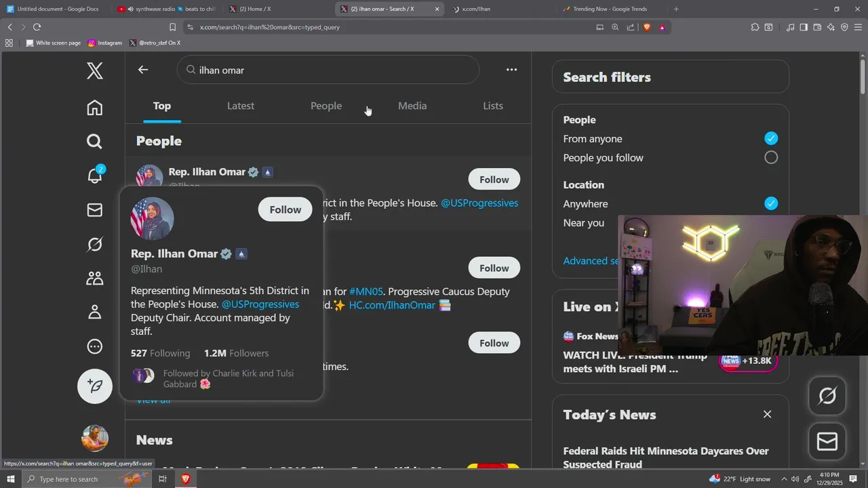Viewport: 868px width, 488px height.
Task: Switch to the Top tab
Action: pyautogui.click(x=162, y=106)
